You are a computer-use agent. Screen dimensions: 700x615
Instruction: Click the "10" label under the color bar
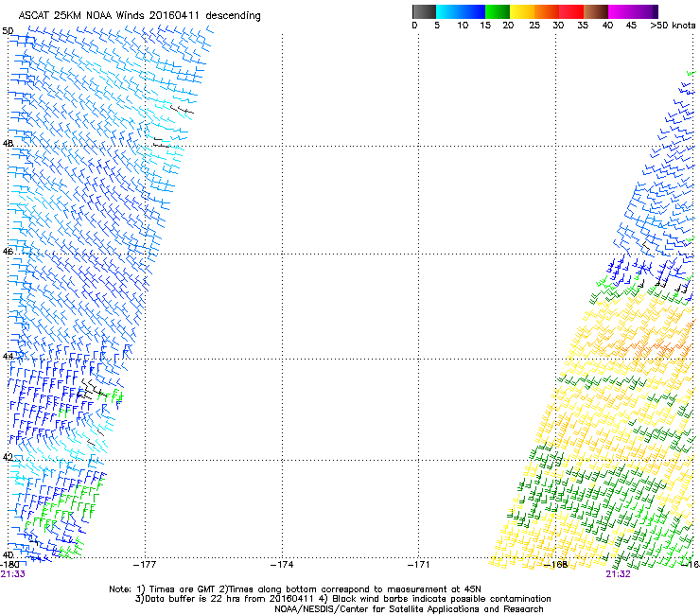click(463, 26)
